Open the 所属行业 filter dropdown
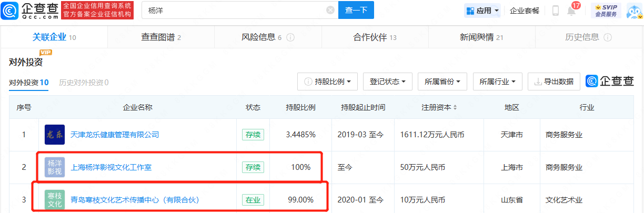 coord(497,82)
